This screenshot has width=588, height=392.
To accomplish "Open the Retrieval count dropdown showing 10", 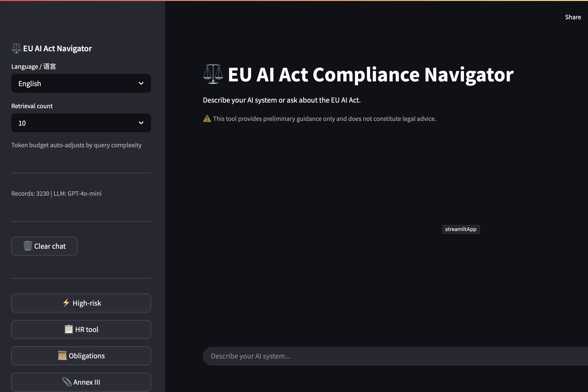I will point(81,123).
